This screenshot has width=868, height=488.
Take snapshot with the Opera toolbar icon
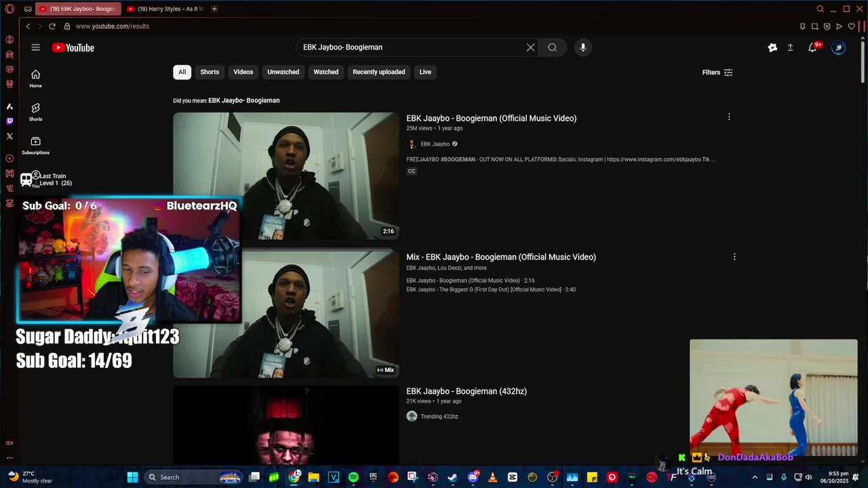coord(814,26)
